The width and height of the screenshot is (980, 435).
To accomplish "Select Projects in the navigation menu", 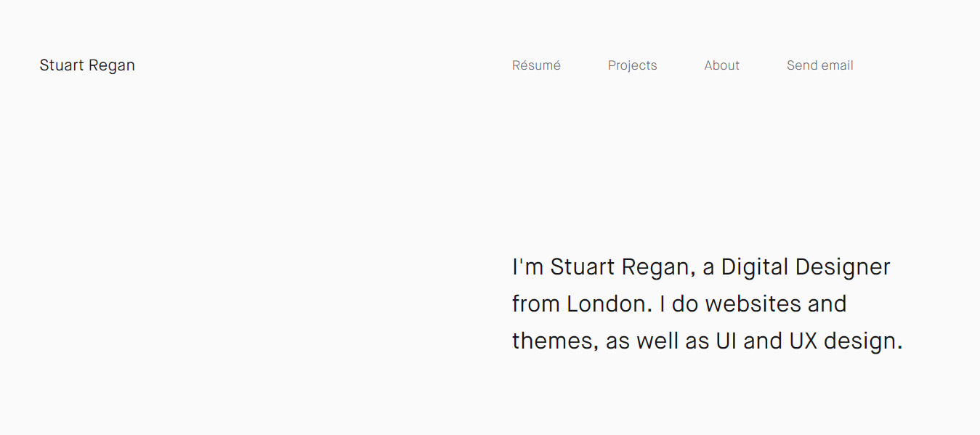I will (x=632, y=65).
